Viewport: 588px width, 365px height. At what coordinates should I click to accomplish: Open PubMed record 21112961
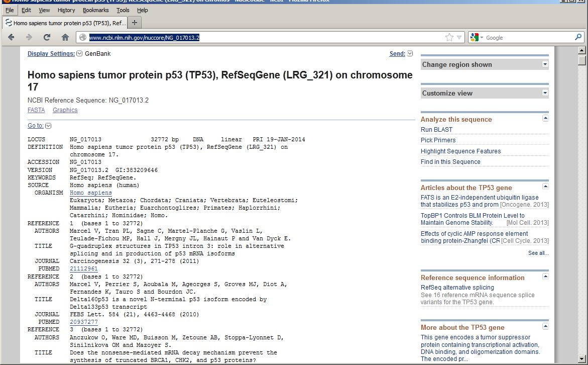[x=84, y=269]
